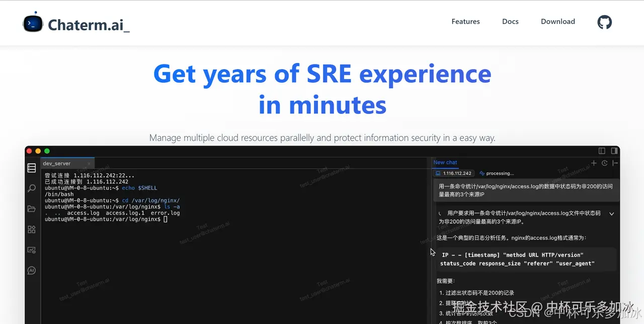Start a new chat with plus icon

coord(594,163)
